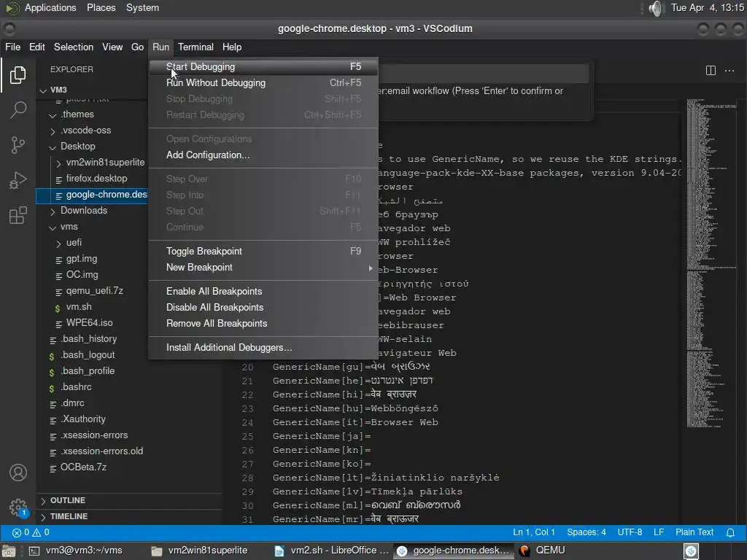Viewport: 747px width, 560px height.
Task: Click the notifications bell in status bar
Action: pyautogui.click(x=730, y=532)
